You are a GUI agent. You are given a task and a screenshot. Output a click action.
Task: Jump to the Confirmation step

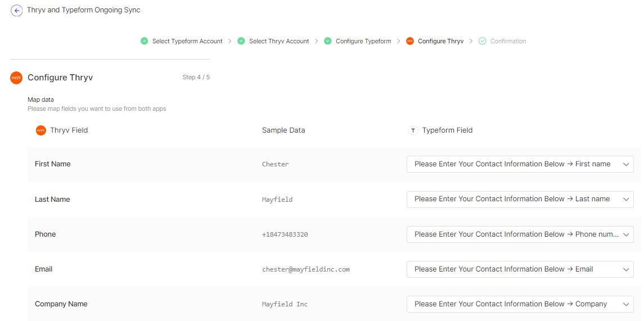point(508,41)
